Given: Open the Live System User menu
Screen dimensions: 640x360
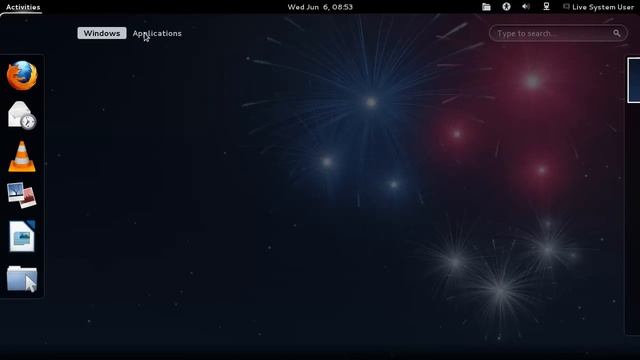Looking at the screenshot, I should pyautogui.click(x=598, y=7).
